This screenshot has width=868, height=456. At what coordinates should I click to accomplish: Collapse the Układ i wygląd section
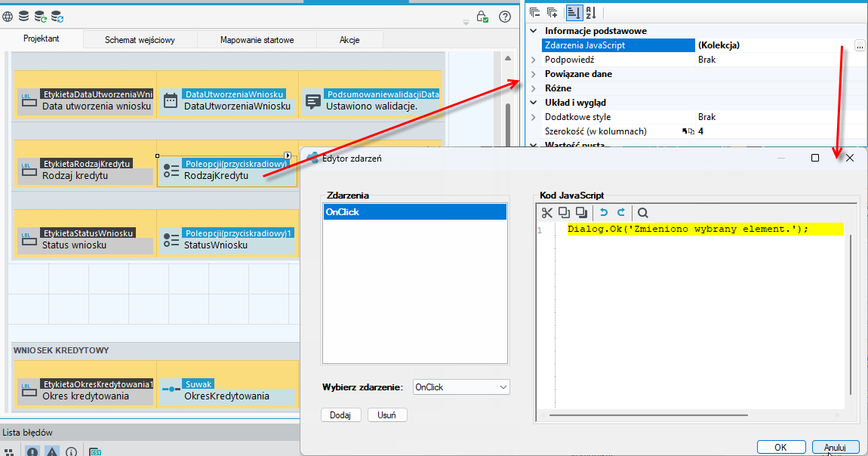(x=534, y=103)
